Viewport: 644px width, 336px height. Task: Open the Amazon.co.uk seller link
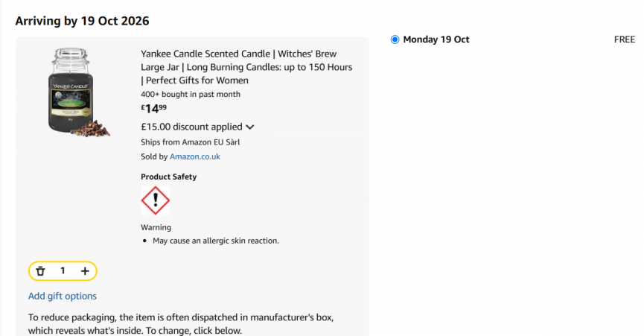click(x=195, y=156)
